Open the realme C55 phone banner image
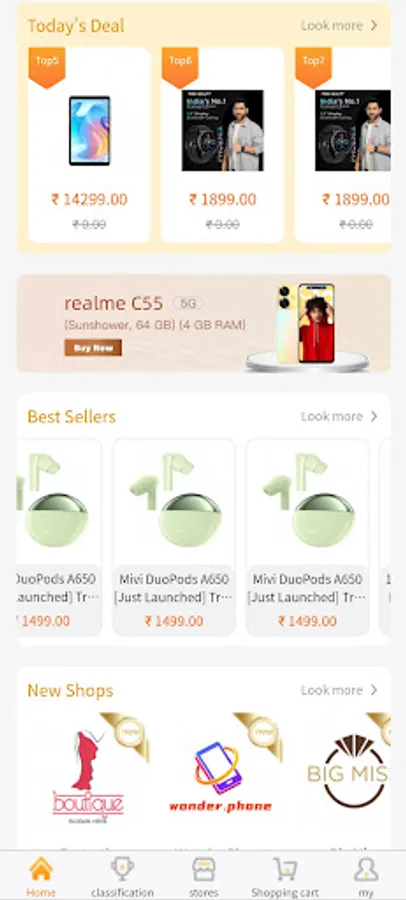Image resolution: width=406 pixels, height=900 pixels. tap(307, 324)
